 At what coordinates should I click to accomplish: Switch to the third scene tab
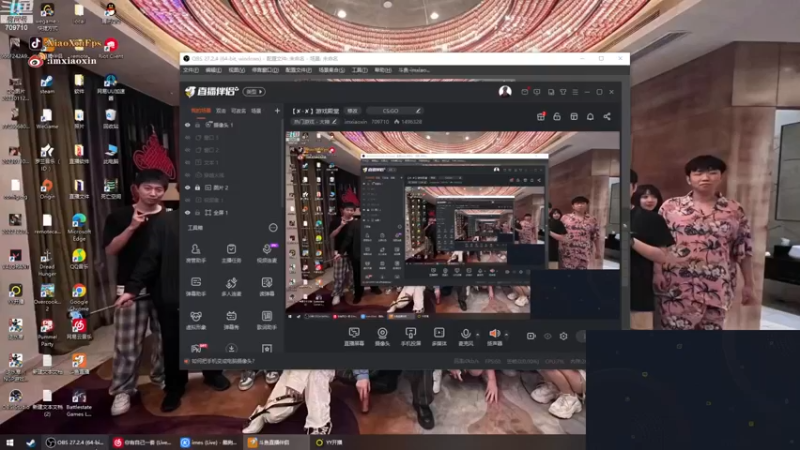(238, 111)
